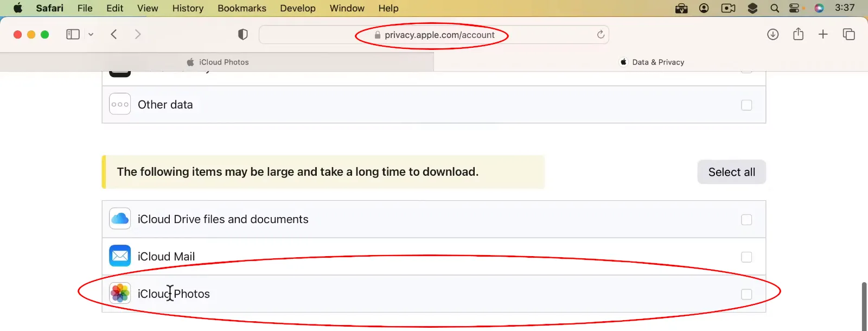Switch to the iCloud Photos tab

[x=217, y=62]
